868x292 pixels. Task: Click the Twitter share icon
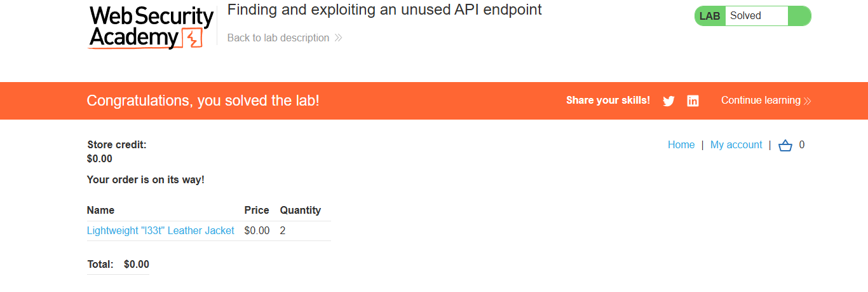[668, 101]
